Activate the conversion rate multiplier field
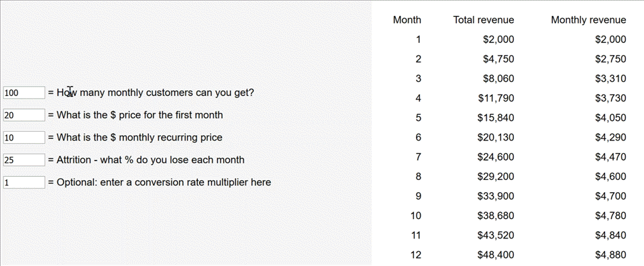The width and height of the screenshot is (644, 266). [x=24, y=182]
